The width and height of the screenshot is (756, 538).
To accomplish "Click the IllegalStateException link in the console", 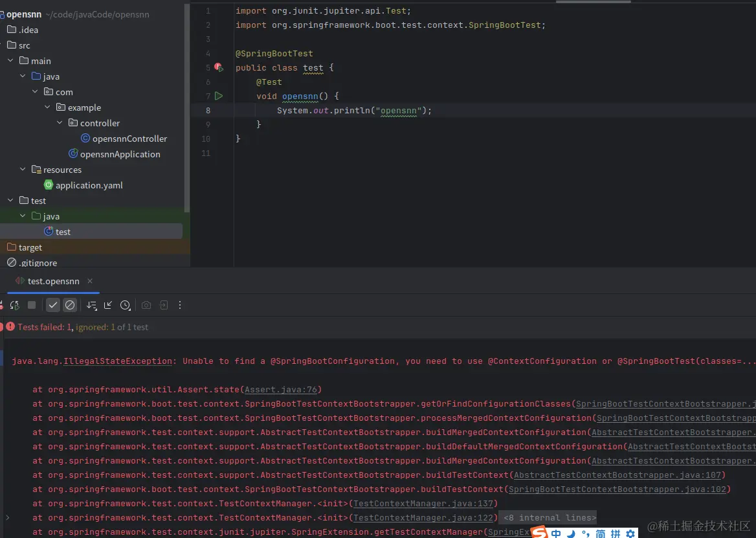I will coord(118,361).
